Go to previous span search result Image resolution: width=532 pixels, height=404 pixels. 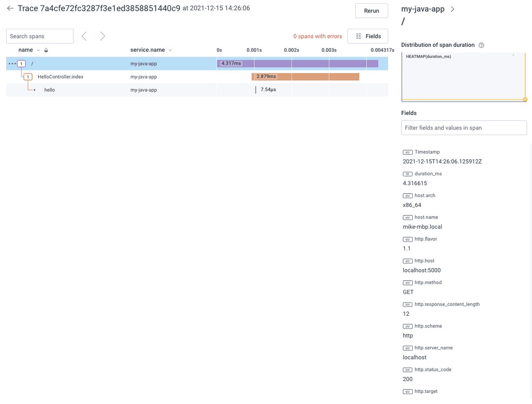pos(84,36)
